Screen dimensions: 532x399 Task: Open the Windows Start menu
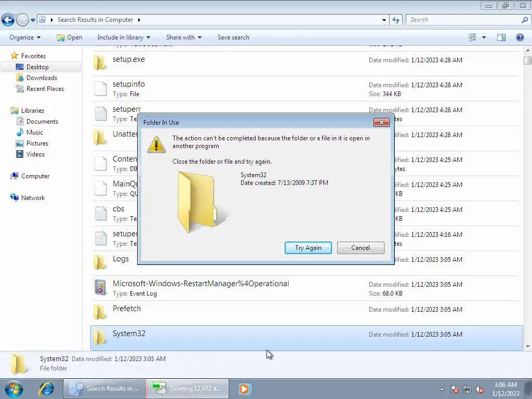tap(14, 389)
